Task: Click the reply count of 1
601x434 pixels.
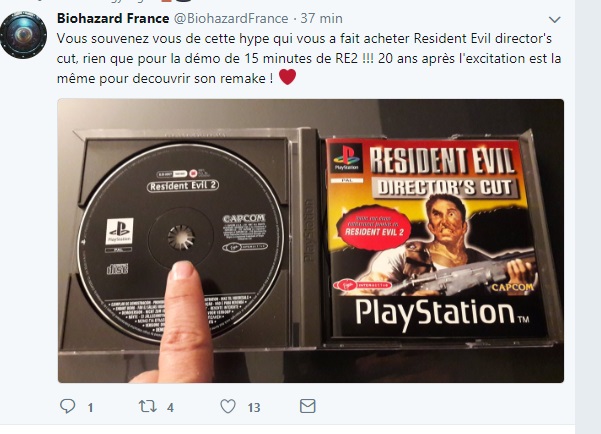Action: (x=90, y=408)
